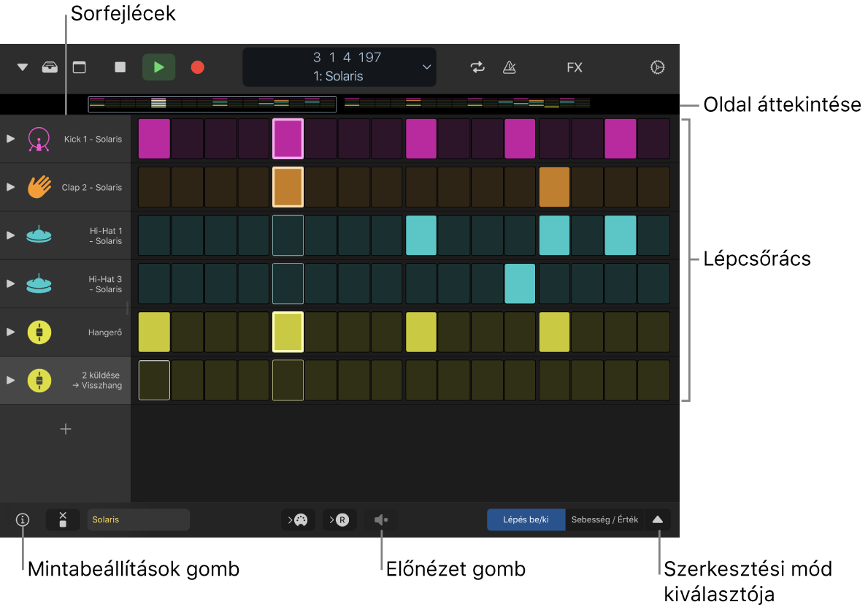The width and height of the screenshot is (868, 610).
Task: Tap the yellow 2 küldése automation icon
Action: [39, 381]
